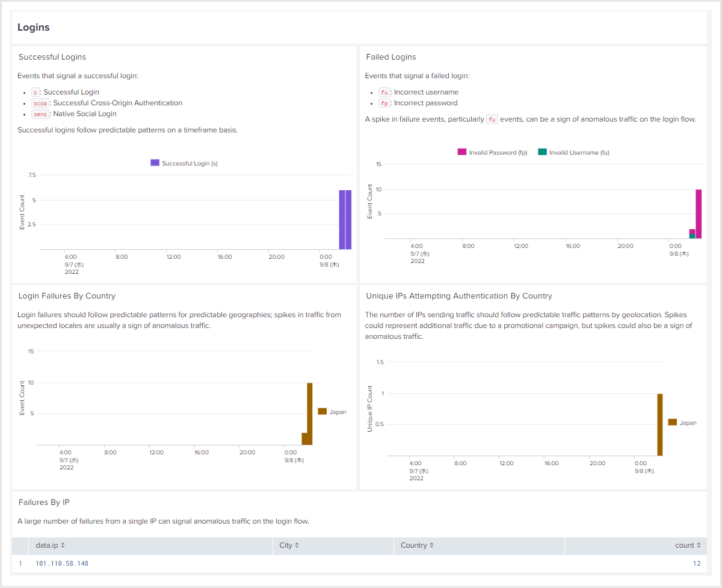This screenshot has width=722, height=588.
Task: Click the Invalid Username (fu) legend label
Action: click(x=579, y=152)
